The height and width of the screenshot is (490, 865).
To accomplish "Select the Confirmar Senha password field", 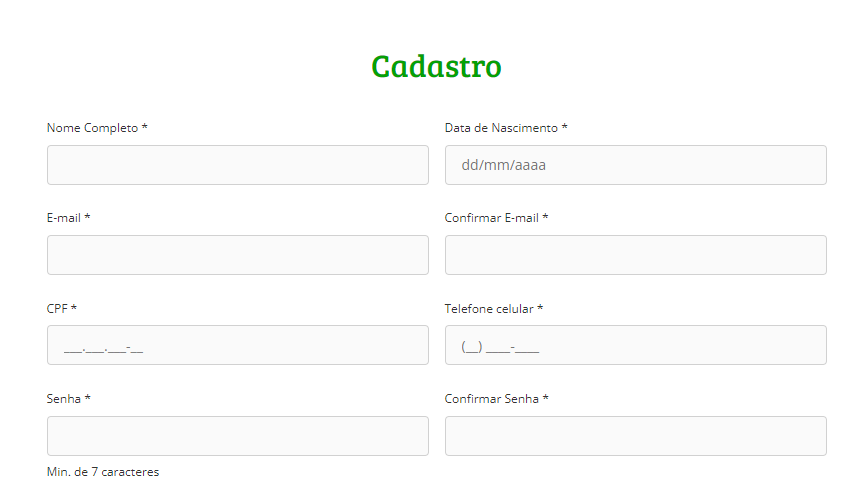I will (x=635, y=436).
